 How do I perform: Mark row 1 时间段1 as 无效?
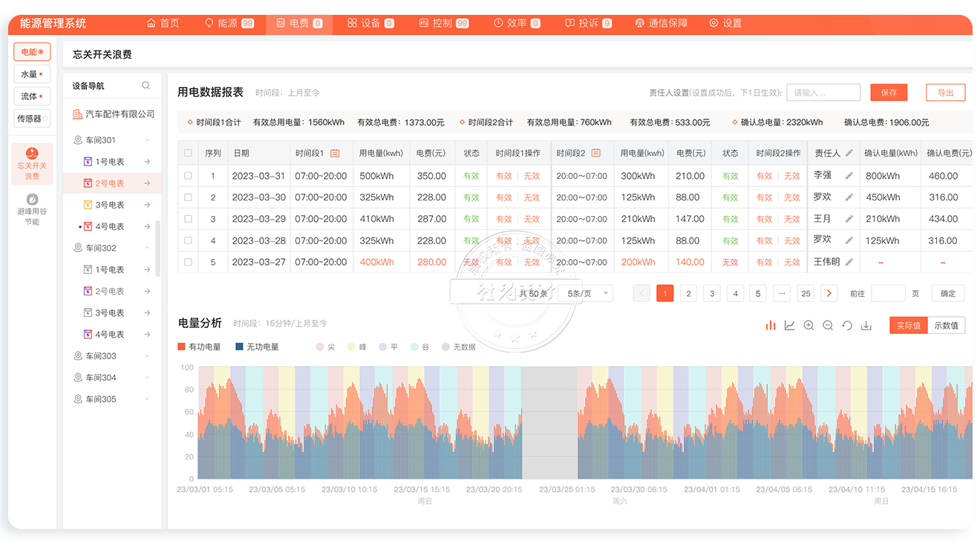(x=532, y=176)
